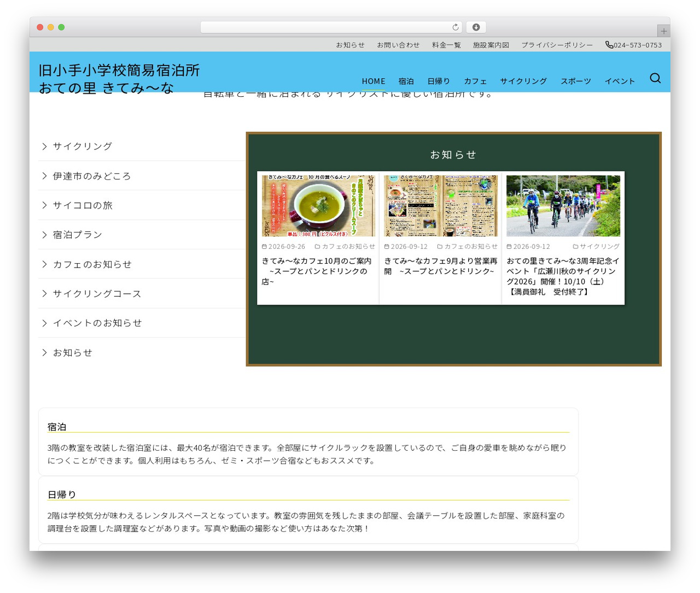Select サイクリング in the main navigation
Viewport: 700px width, 593px height.
[523, 81]
